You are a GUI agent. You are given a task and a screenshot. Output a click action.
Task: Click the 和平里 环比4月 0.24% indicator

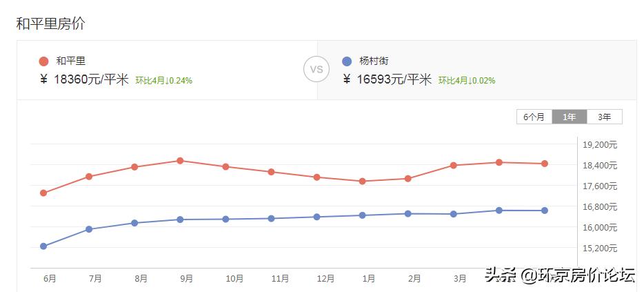[x=163, y=81]
